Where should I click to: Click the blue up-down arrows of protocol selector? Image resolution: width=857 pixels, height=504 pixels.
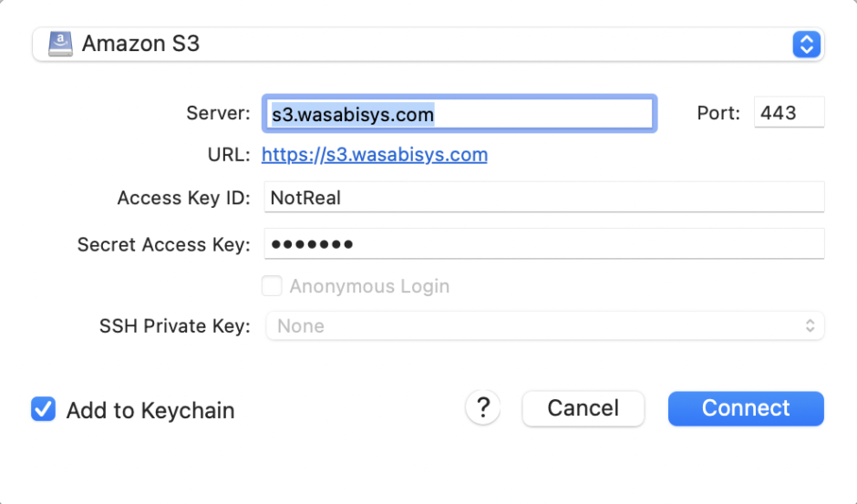(807, 44)
